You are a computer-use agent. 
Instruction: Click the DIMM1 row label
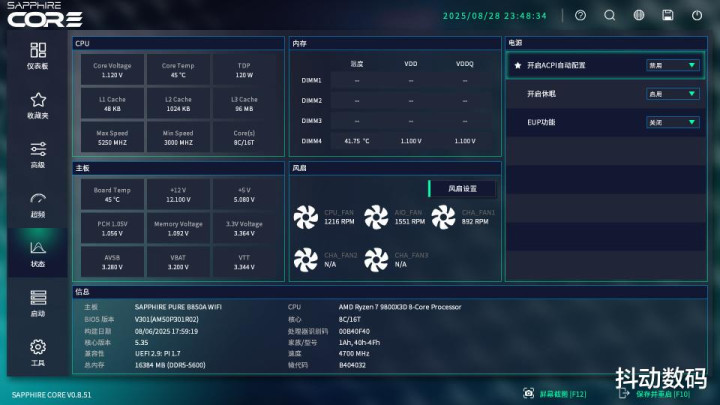tap(311, 80)
